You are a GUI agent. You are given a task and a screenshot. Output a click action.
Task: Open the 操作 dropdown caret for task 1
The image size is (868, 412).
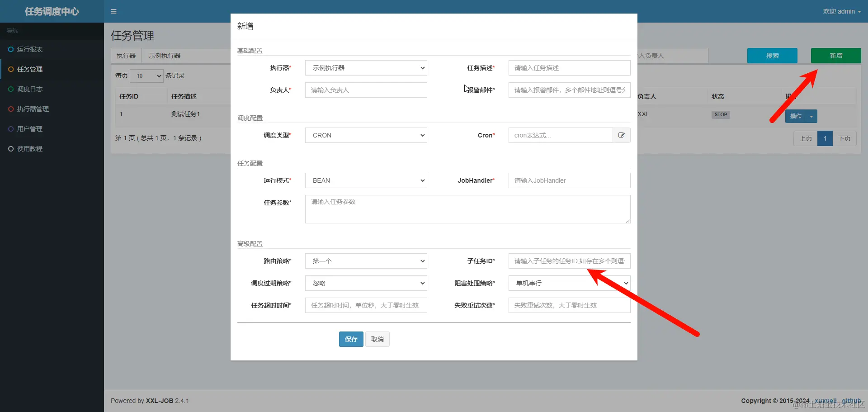811,116
